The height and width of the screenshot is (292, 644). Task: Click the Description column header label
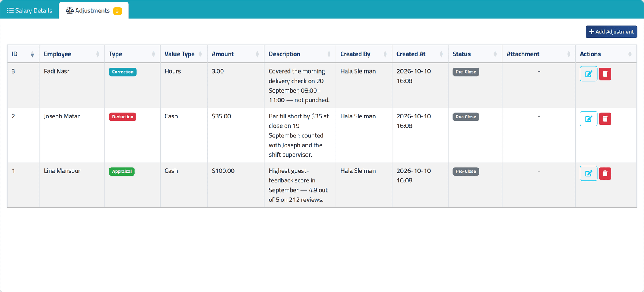point(285,54)
